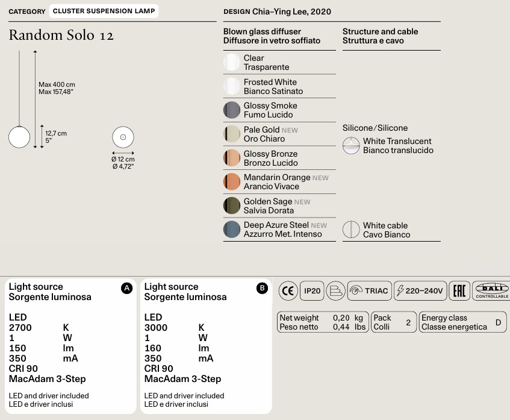Click the CE certification mark icon
This screenshot has height=420, width=510.
tap(288, 290)
